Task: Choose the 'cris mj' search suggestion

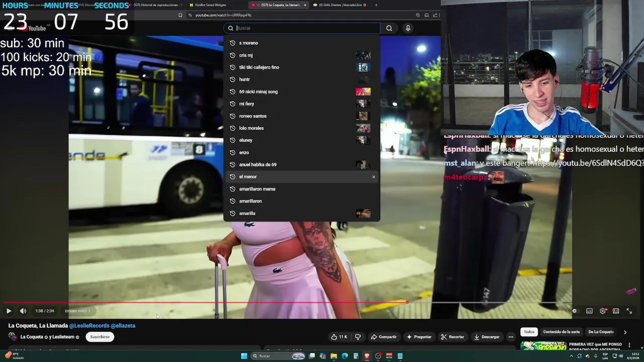Action: tap(302, 55)
